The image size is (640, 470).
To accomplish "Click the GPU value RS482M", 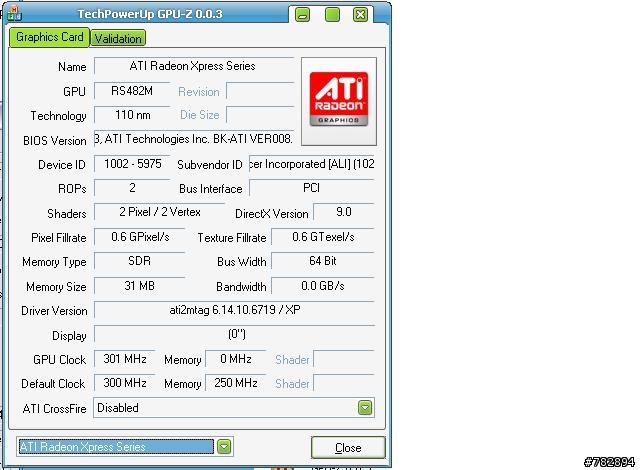I will pyautogui.click(x=132, y=91).
